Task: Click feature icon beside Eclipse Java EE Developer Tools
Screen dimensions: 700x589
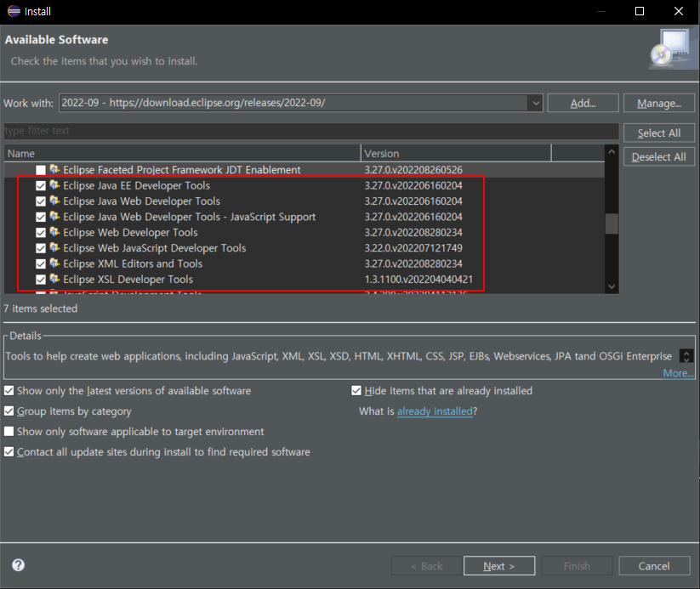Action: [54, 185]
